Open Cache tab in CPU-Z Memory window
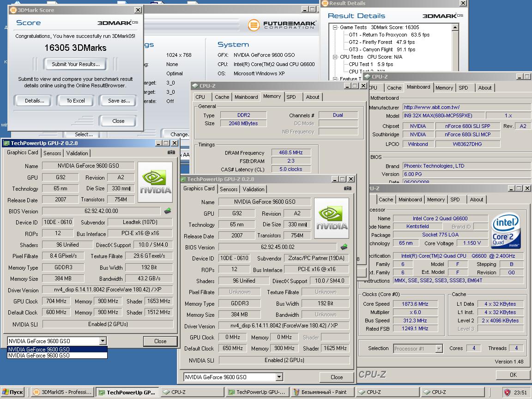 point(222,97)
